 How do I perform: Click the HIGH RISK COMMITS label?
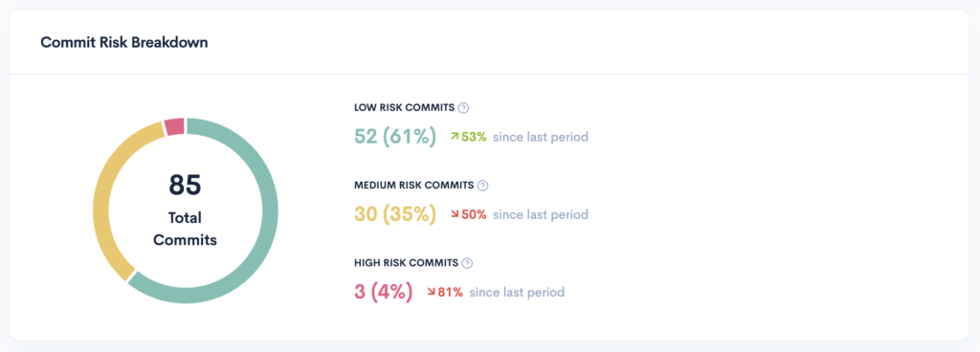click(x=406, y=263)
